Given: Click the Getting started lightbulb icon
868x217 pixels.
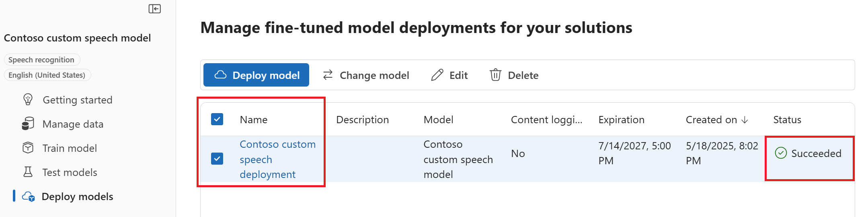Looking at the screenshot, I should (x=28, y=99).
